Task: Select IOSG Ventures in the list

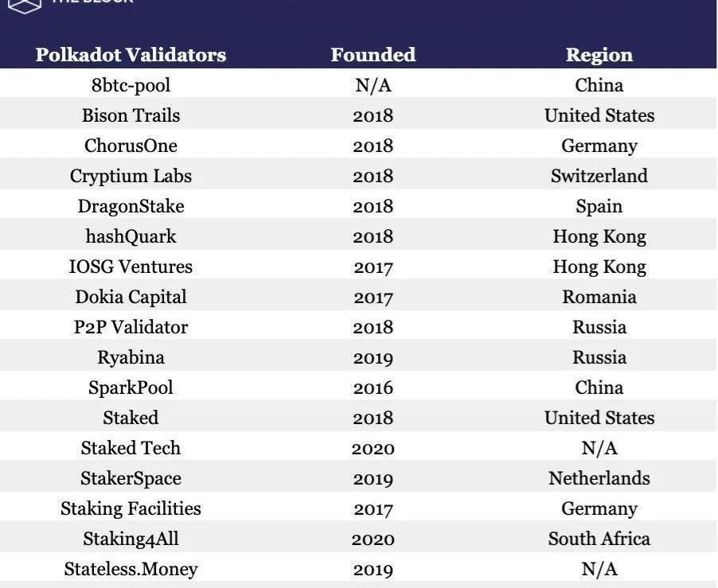Action: click(131, 267)
